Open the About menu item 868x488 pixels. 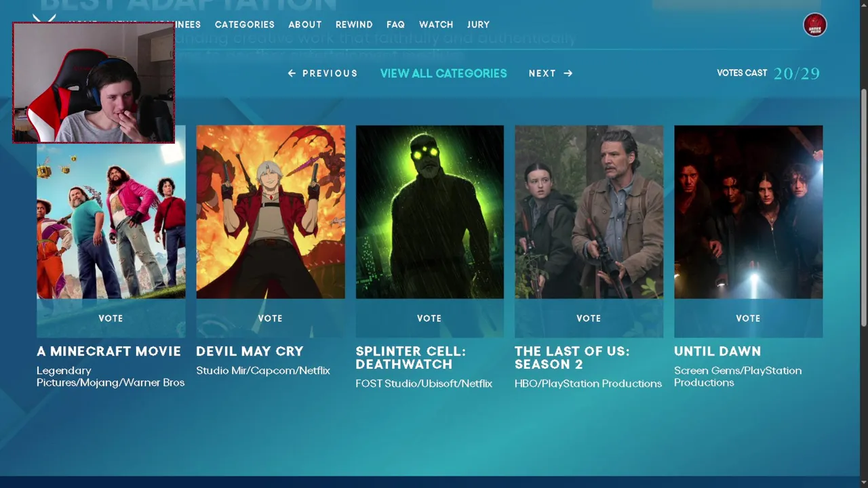pos(304,24)
